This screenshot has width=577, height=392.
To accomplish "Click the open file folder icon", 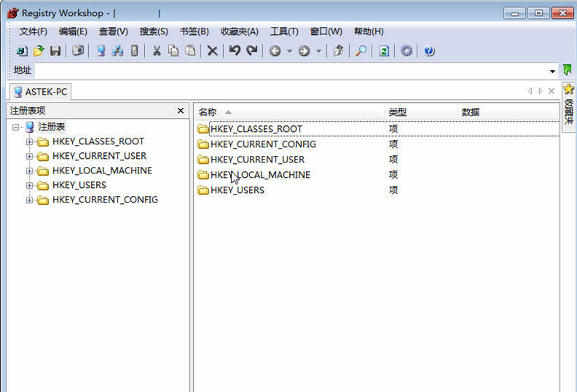I will click(39, 51).
